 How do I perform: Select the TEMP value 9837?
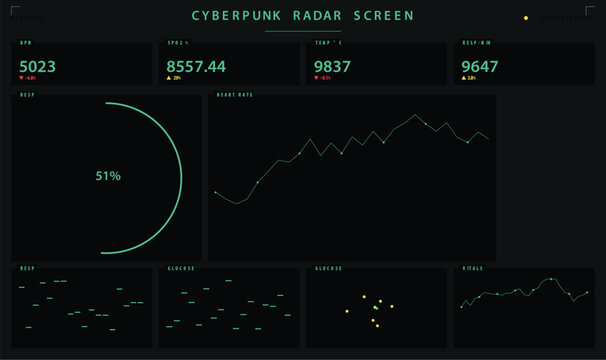tap(332, 67)
